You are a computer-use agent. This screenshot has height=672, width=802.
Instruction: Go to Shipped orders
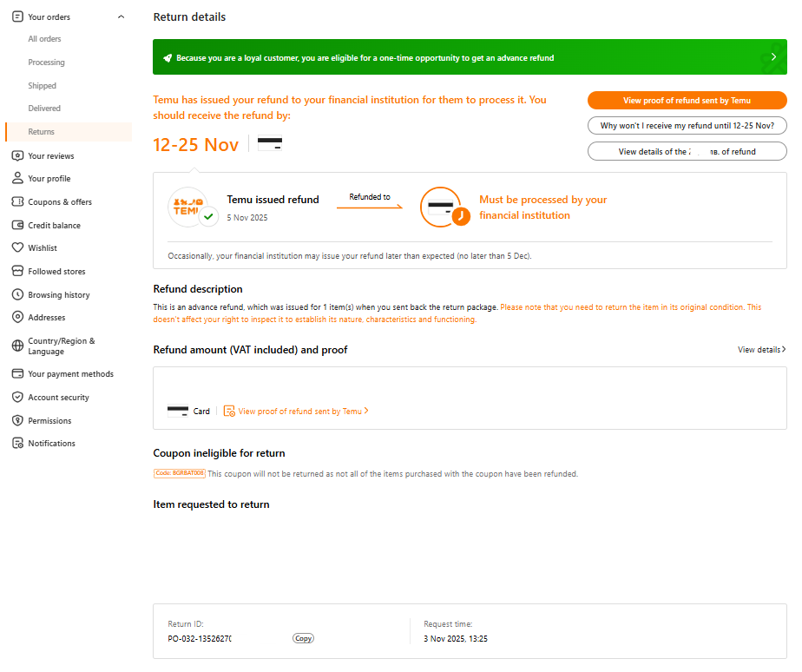coord(42,86)
